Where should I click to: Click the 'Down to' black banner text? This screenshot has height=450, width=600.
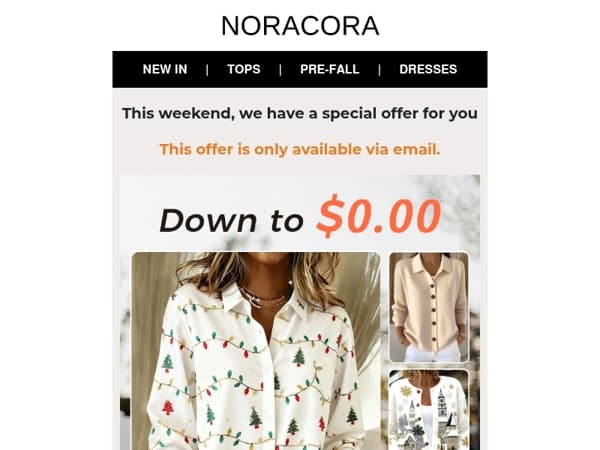[x=232, y=221]
